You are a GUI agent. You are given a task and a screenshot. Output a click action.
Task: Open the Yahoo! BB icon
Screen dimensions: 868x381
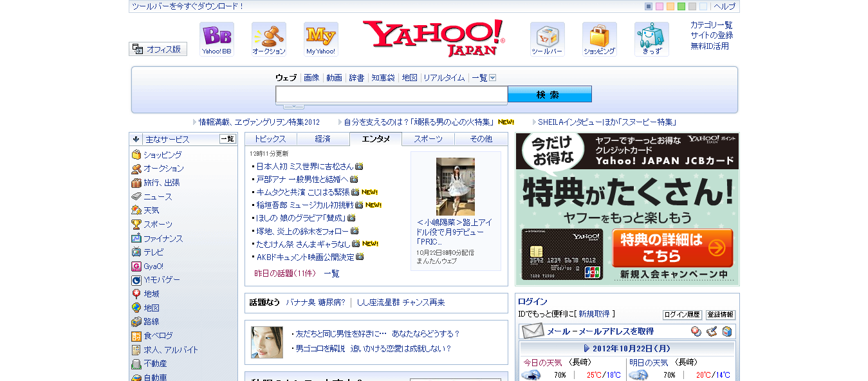pos(217,39)
